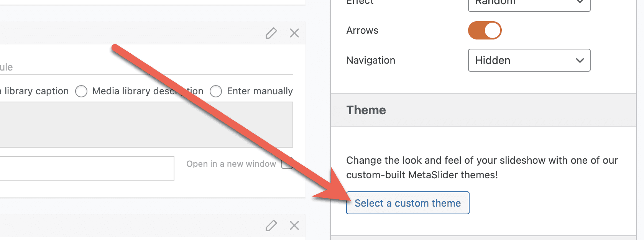Viewport: 644px width, 240px height.
Task: Check the Open in a new window box
Action: click(x=286, y=163)
